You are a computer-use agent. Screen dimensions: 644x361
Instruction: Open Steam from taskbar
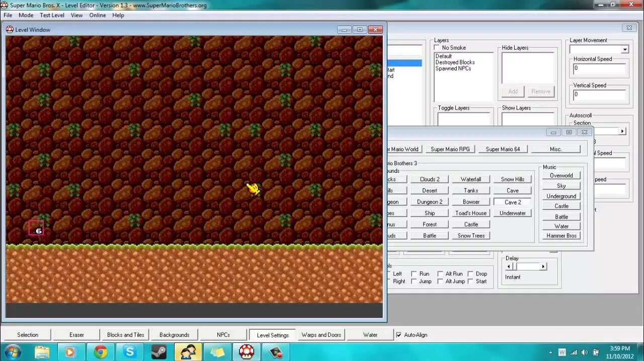159,352
